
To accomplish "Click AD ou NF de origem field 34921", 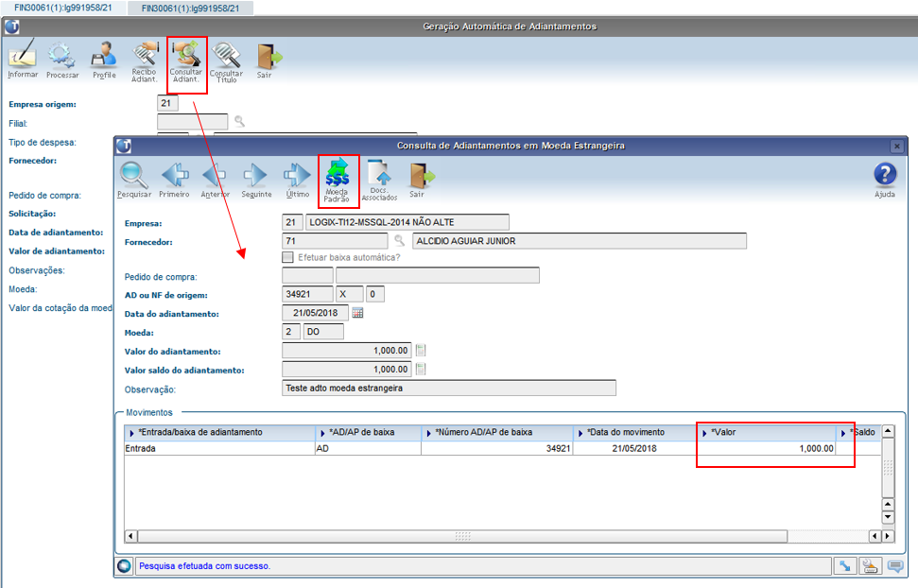I will [307, 294].
